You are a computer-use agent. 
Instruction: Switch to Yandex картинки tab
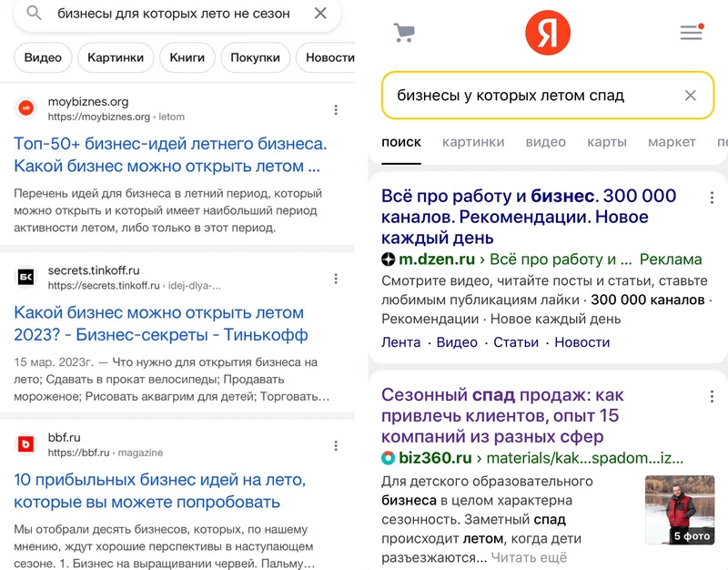pyautogui.click(x=473, y=142)
